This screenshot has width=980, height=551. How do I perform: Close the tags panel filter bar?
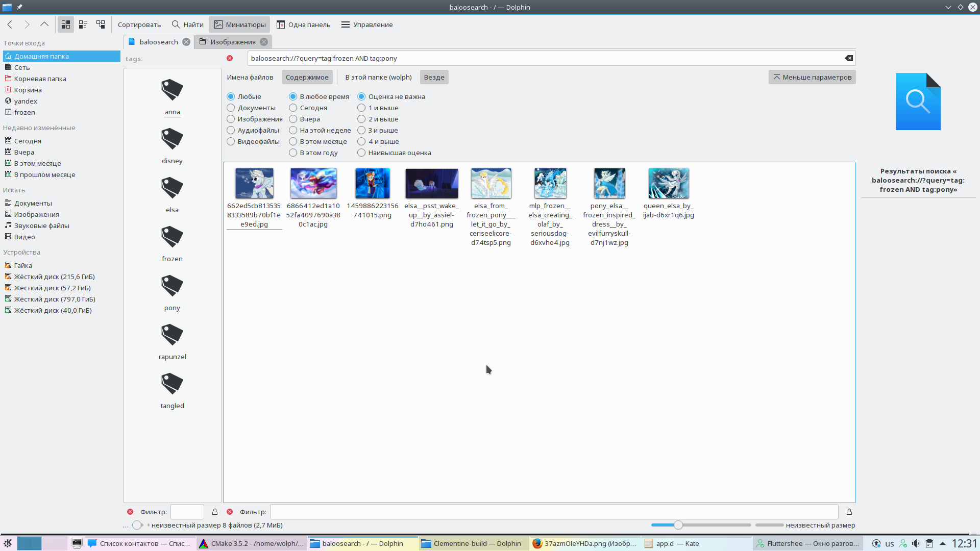(x=130, y=512)
